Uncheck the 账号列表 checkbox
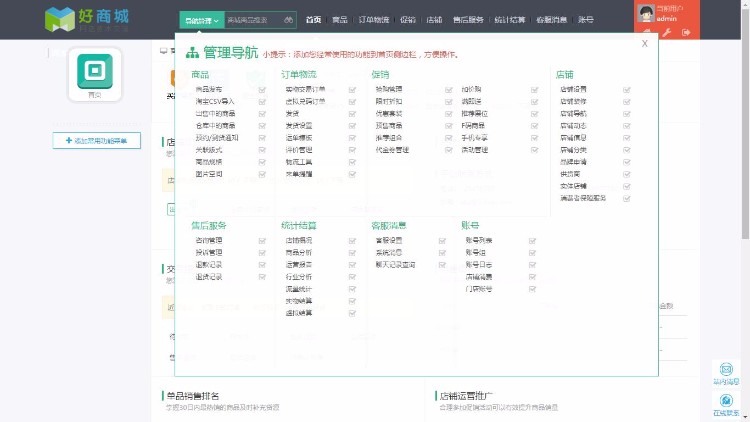Viewport: 750px width, 422px height. click(x=533, y=241)
